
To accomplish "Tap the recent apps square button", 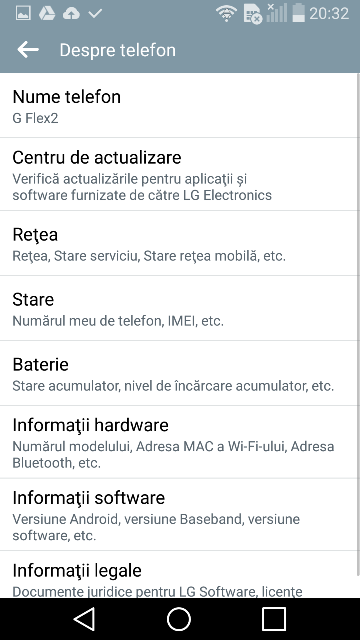I will pos(274,619).
